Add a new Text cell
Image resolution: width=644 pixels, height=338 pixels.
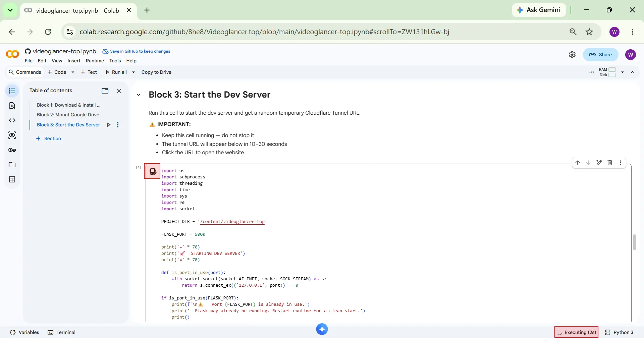point(89,72)
